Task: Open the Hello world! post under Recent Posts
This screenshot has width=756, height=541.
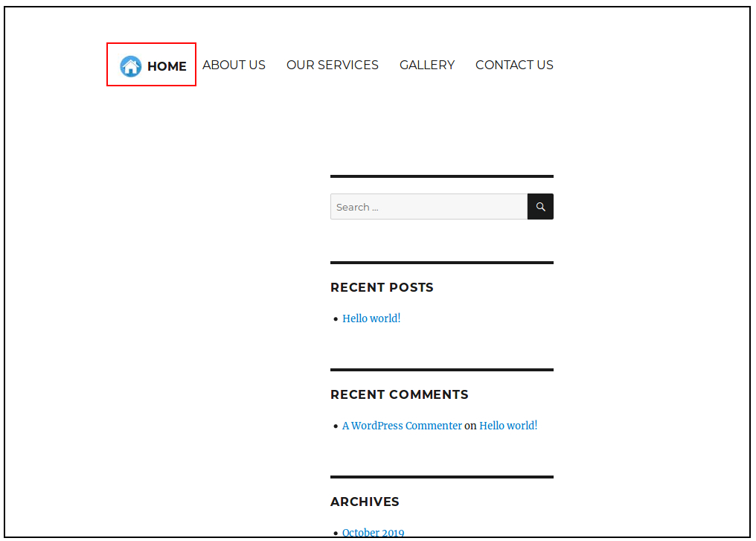Action: click(x=371, y=318)
